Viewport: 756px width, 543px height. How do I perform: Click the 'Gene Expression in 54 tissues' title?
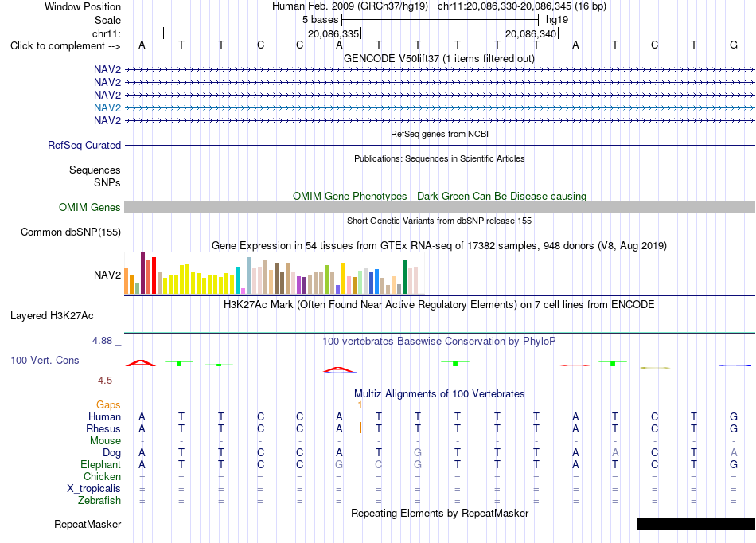[x=439, y=245]
